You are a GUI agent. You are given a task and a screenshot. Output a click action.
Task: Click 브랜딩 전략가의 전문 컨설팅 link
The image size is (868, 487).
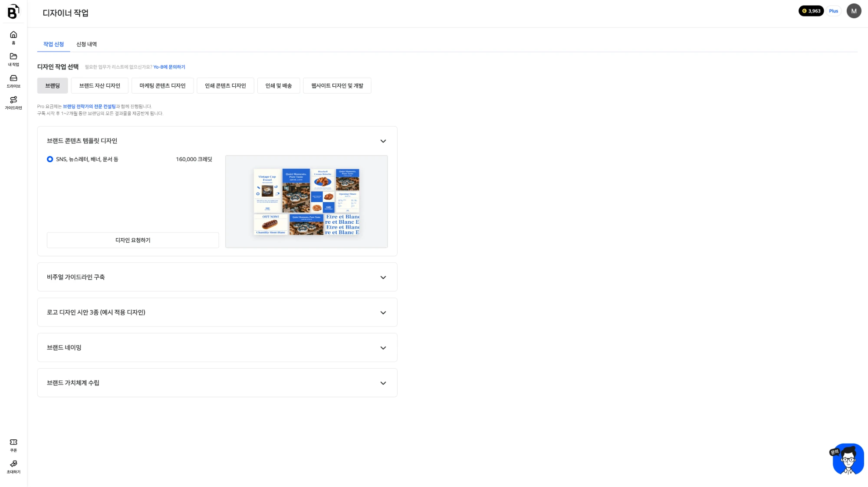point(89,106)
